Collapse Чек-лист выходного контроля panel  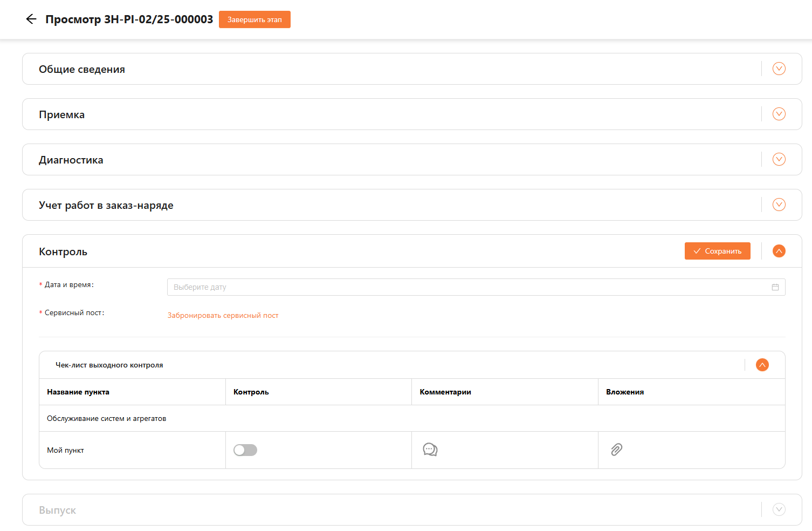click(x=762, y=365)
